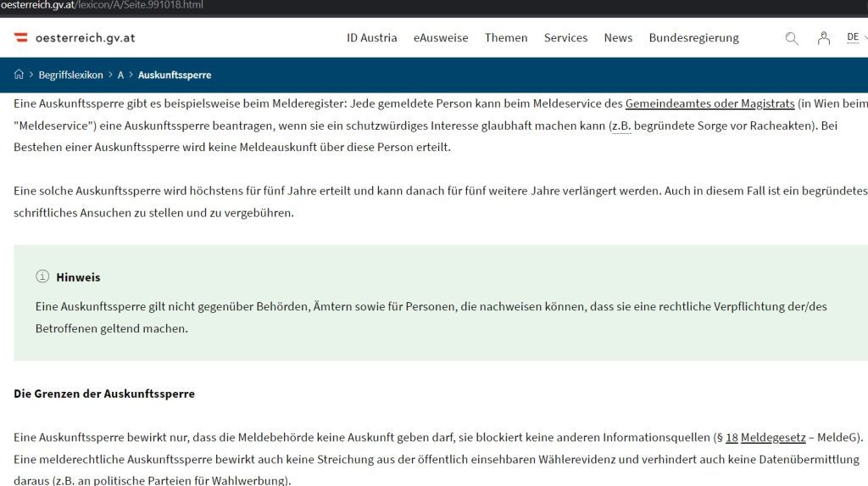Open the eAusweise menu item
The width and height of the screenshot is (868, 486).
(441, 38)
